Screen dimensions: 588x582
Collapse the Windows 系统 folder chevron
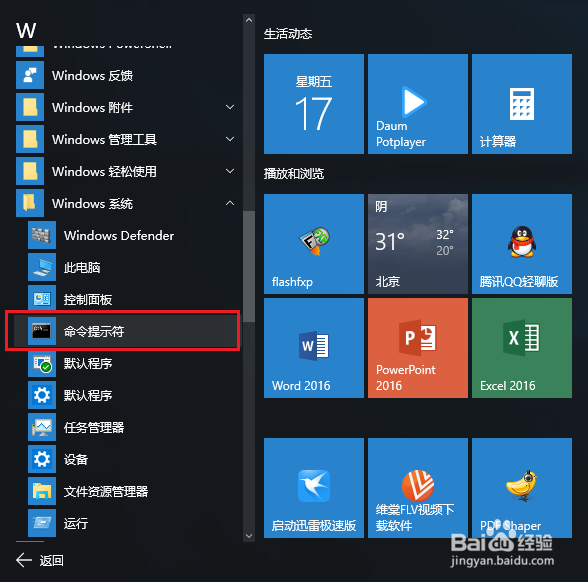click(230, 203)
